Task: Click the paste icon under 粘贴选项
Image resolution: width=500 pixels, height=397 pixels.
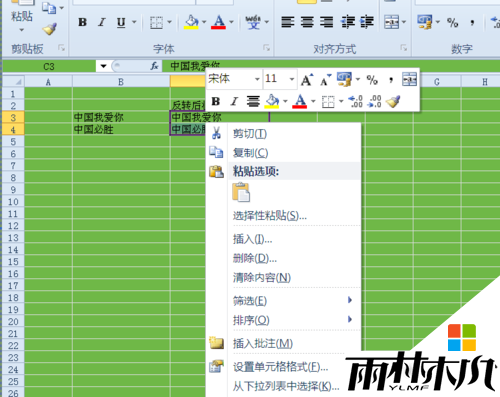Action: tap(241, 192)
